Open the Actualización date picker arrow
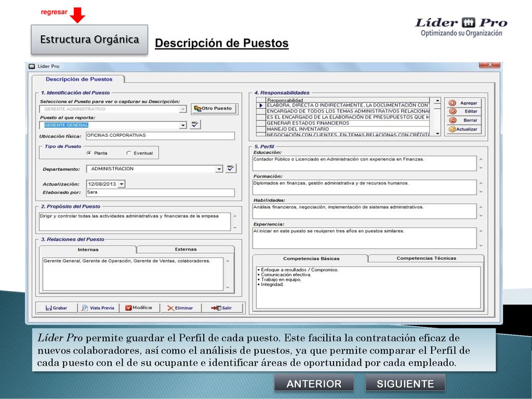The image size is (532, 399). point(122,184)
